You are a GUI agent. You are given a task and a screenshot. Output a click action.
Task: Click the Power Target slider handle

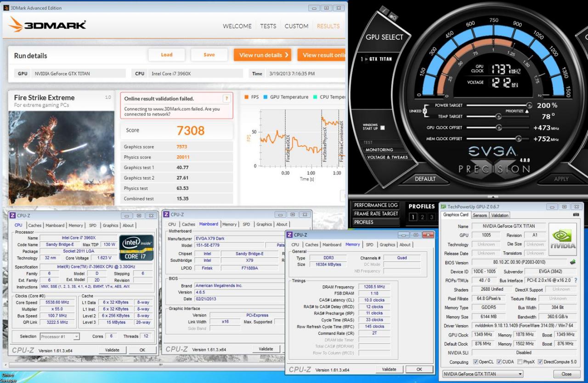[529, 105]
